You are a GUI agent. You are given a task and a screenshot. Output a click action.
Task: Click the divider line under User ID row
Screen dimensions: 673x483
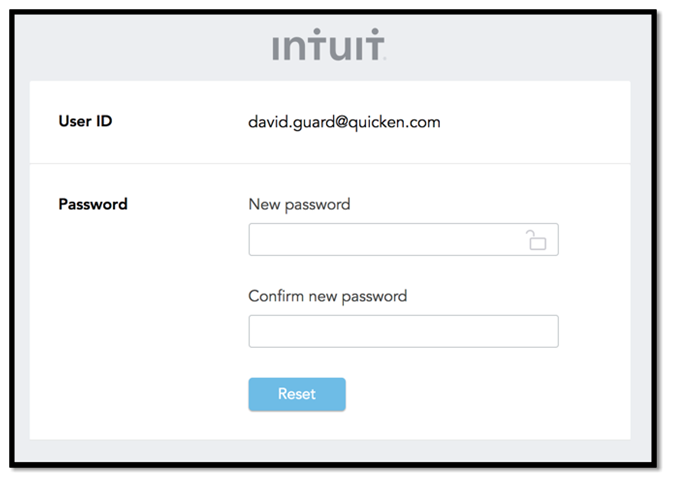click(330, 163)
